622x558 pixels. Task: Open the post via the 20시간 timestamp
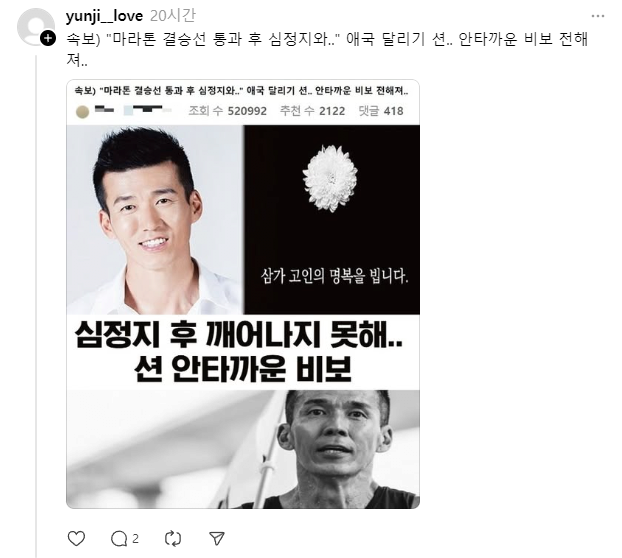tap(173, 16)
